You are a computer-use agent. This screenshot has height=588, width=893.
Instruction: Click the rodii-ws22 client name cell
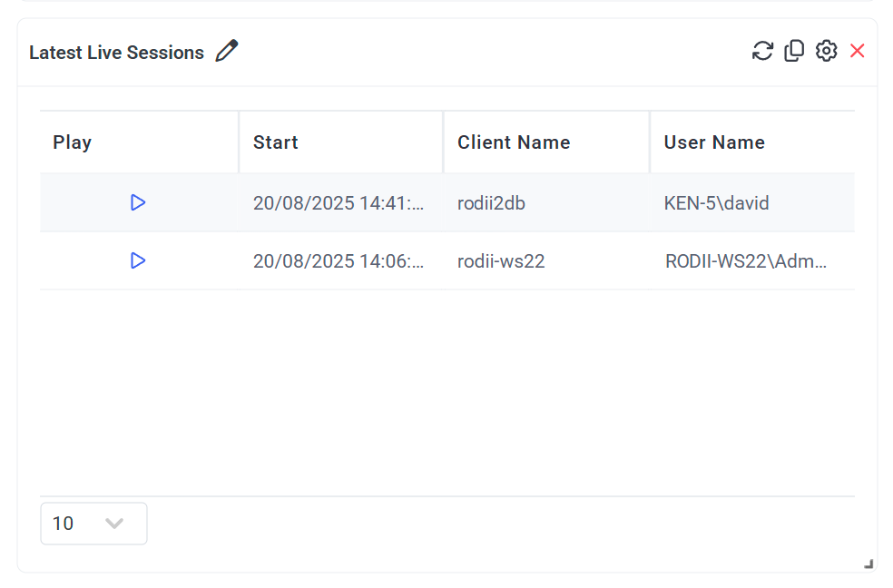pyautogui.click(x=501, y=261)
